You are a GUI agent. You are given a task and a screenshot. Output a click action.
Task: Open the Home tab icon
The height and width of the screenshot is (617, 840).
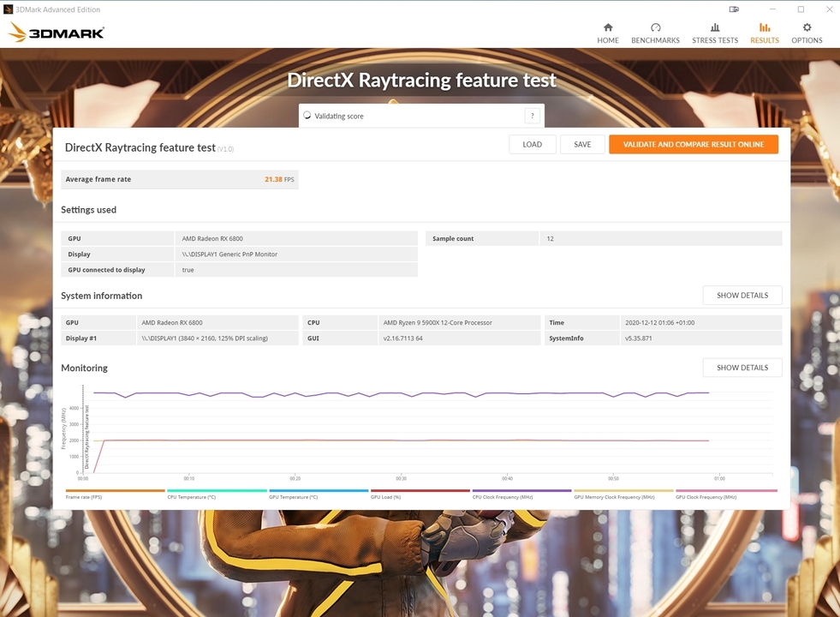click(x=607, y=27)
